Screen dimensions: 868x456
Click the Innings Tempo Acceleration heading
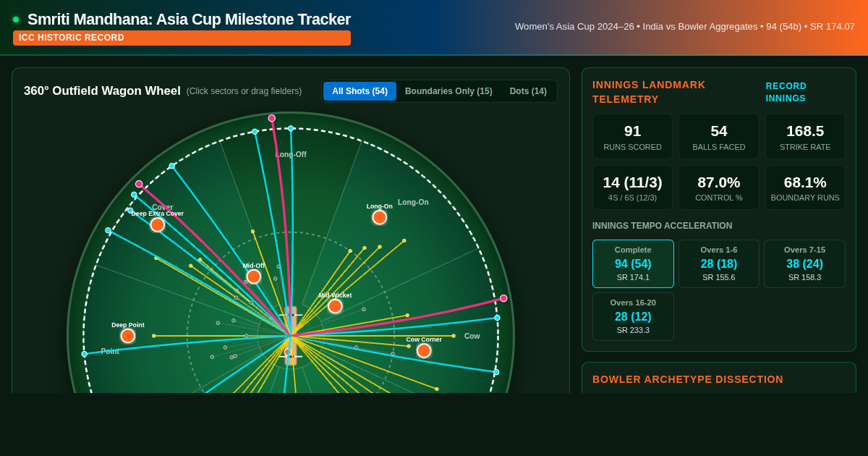tap(662, 226)
